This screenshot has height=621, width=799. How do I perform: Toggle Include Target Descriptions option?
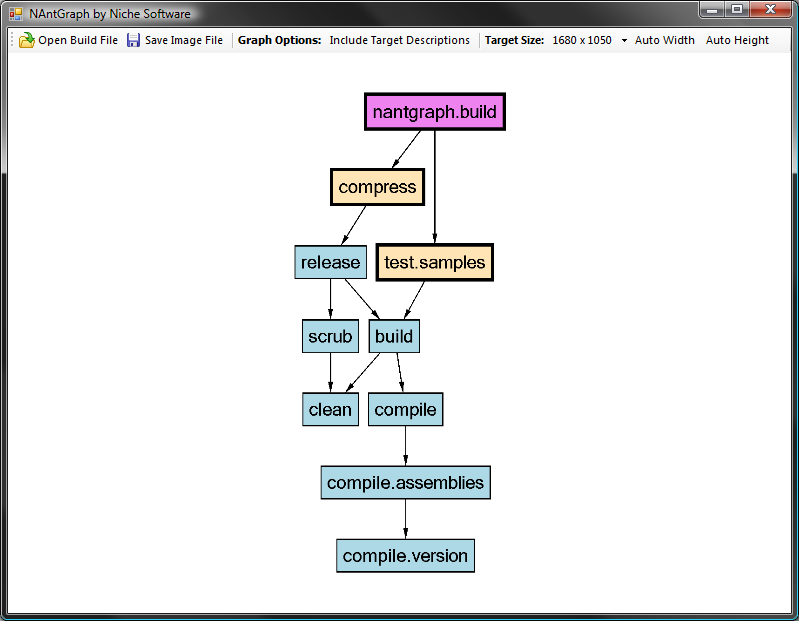click(x=400, y=40)
